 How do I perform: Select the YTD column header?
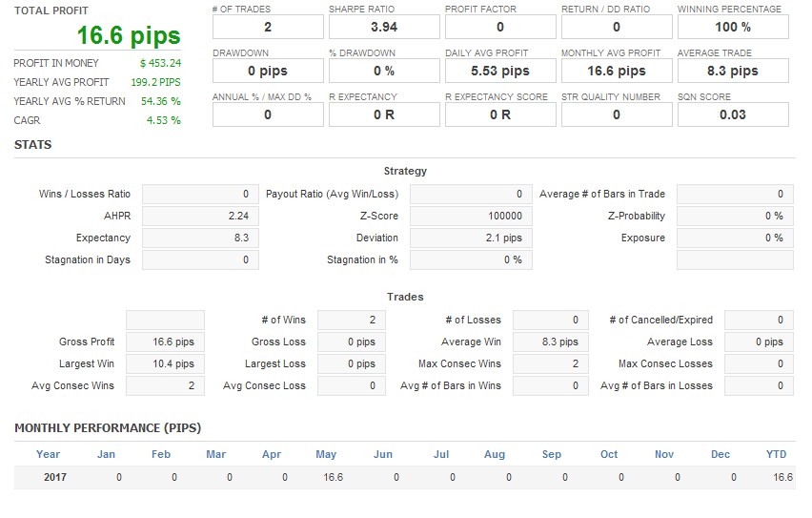point(776,454)
